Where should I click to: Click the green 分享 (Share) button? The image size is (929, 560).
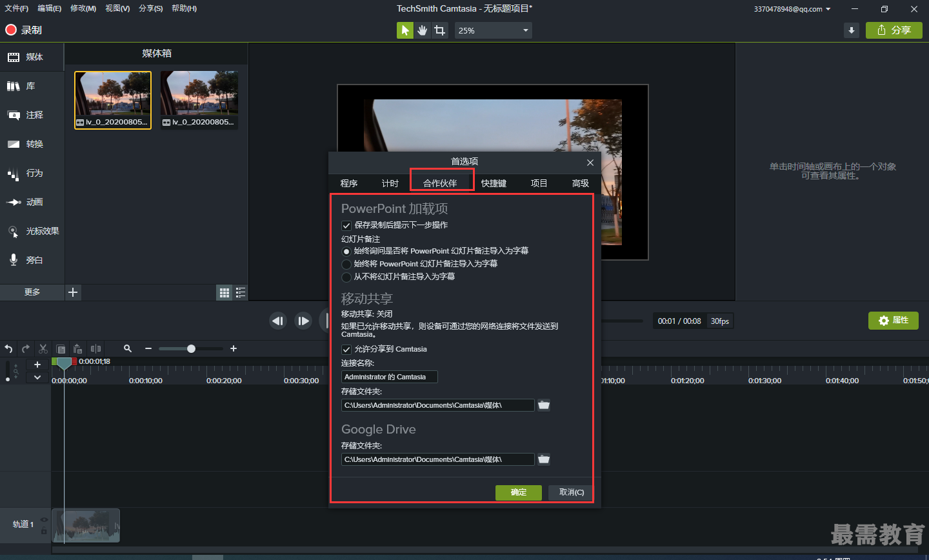click(x=894, y=30)
